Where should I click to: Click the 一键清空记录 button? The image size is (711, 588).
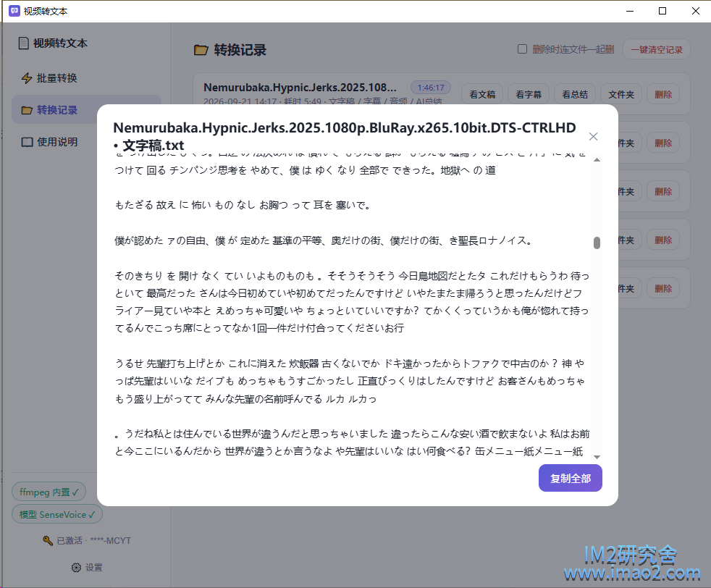click(x=657, y=49)
